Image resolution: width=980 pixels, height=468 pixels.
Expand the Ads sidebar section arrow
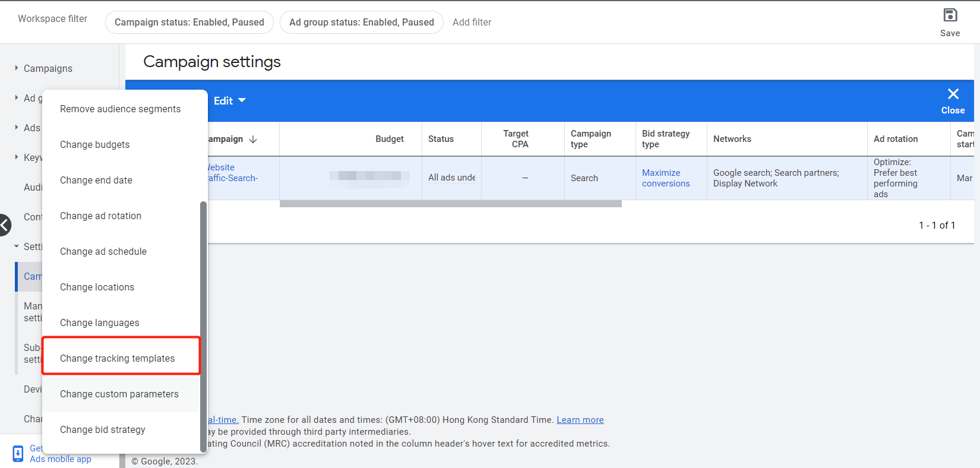17,128
